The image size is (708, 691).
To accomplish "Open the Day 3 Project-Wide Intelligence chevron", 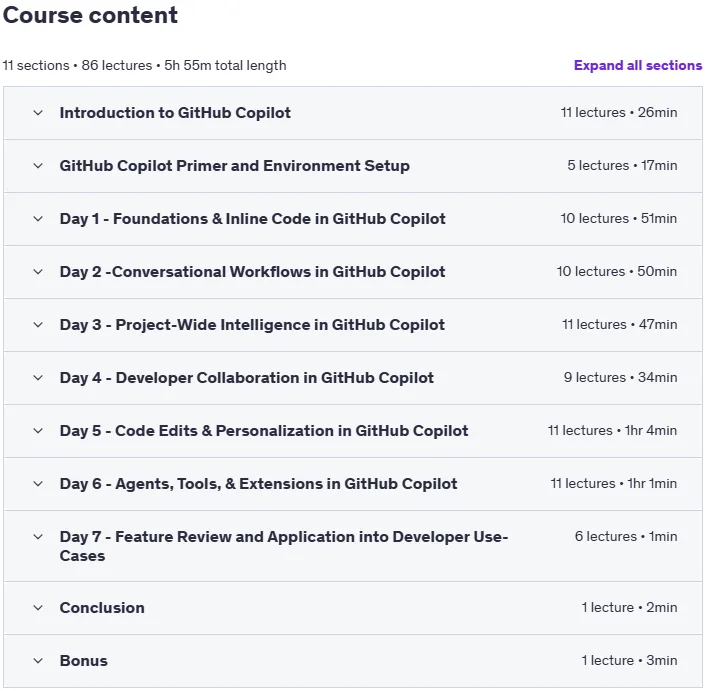I will point(38,325).
